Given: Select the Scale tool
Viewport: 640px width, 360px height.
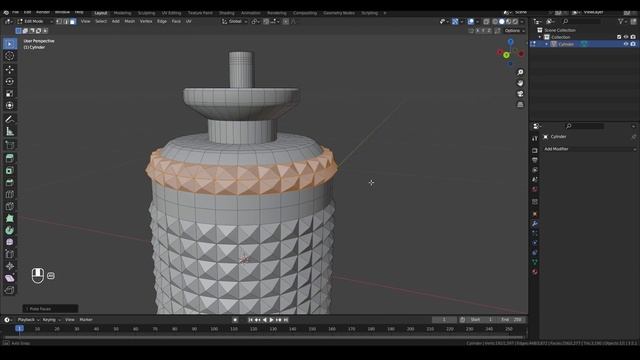Looking at the screenshot, I should pyautogui.click(x=10, y=93).
